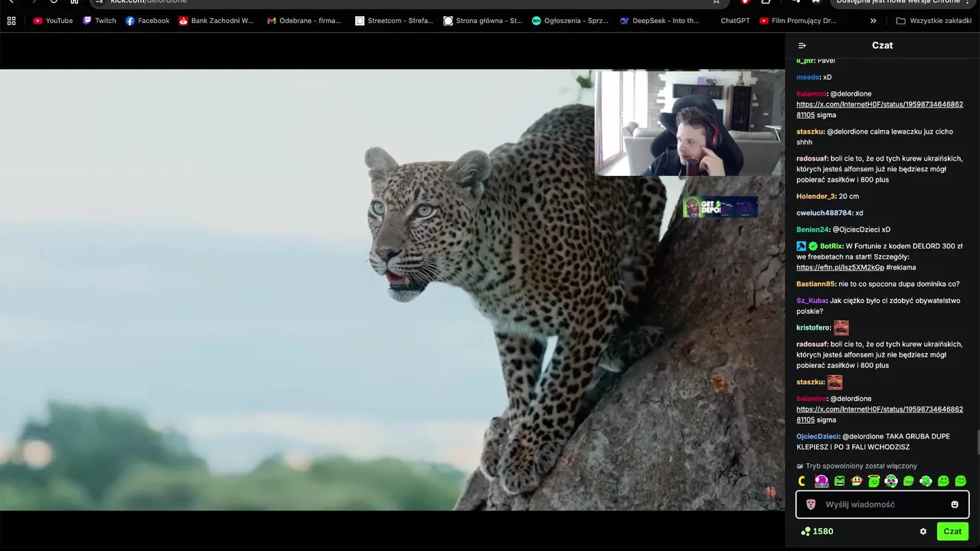Image resolution: width=980 pixels, height=551 pixels.
Task: Click the OjciecDzieci username
Action: 818,436
